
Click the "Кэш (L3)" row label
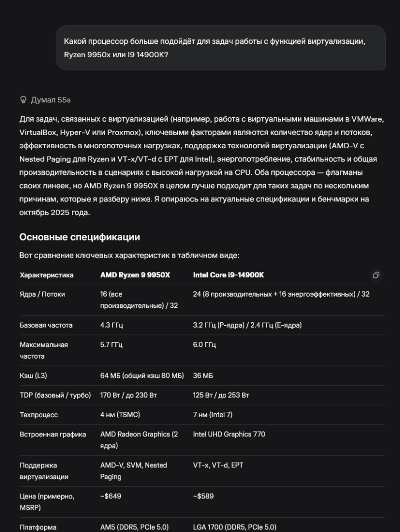coord(33,376)
